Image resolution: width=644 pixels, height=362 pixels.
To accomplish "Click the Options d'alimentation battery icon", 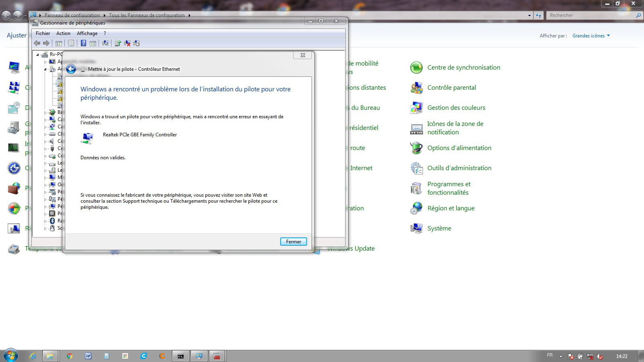I will tap(416, 148).
